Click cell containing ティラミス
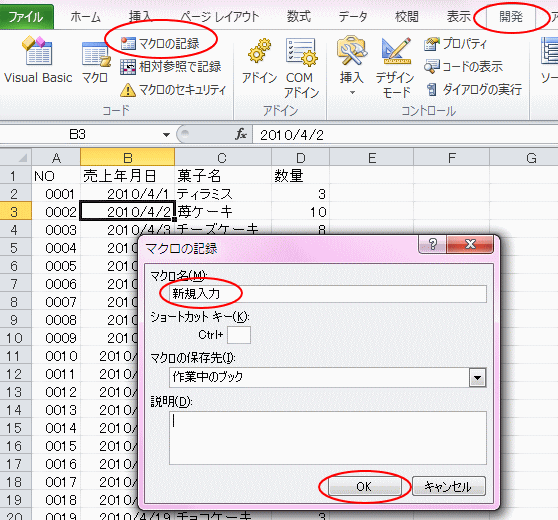This screenshot has width=558, height=520. coord(223,194)
